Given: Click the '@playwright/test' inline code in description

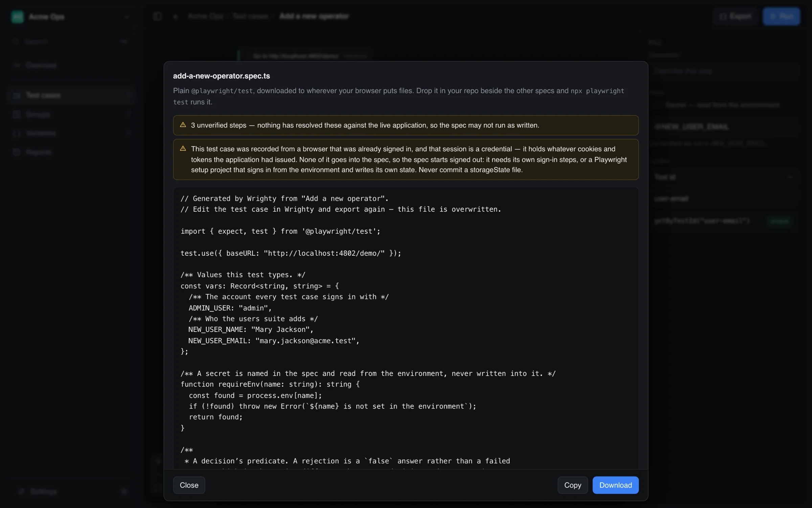Looking at the screenshot, I should tap(222, 91).
